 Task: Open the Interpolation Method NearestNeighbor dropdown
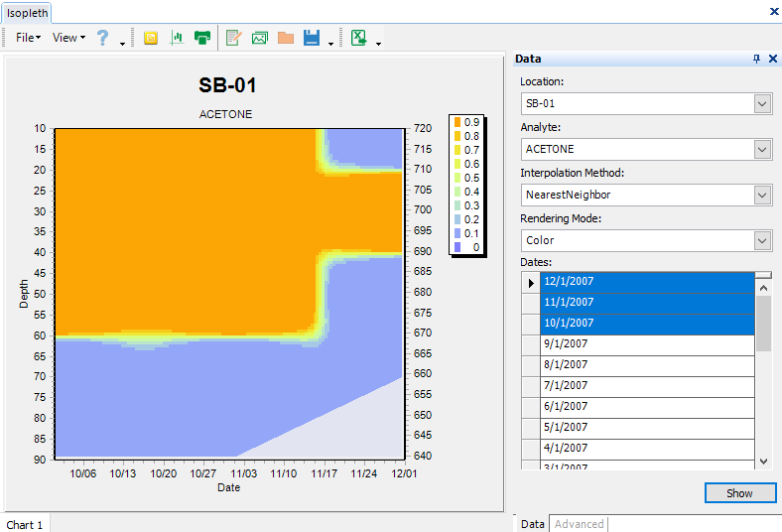coord(762,195)
